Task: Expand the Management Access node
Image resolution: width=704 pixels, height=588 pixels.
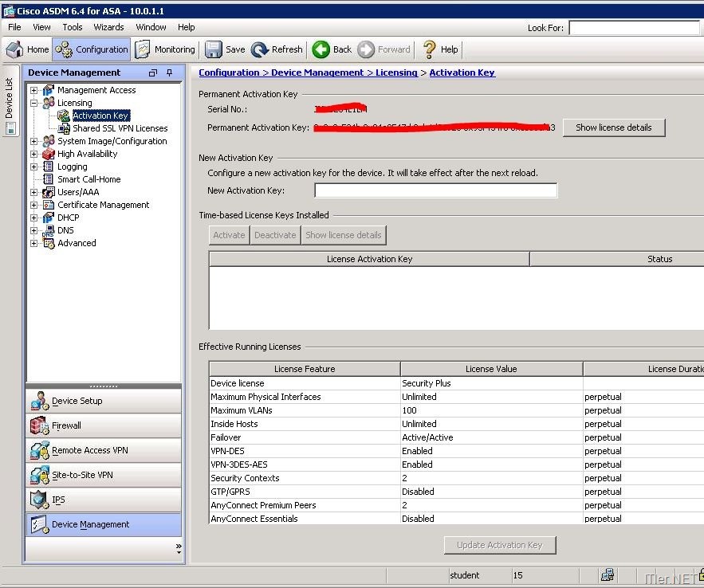Action: pyautogui.click(x=33, y=90)
